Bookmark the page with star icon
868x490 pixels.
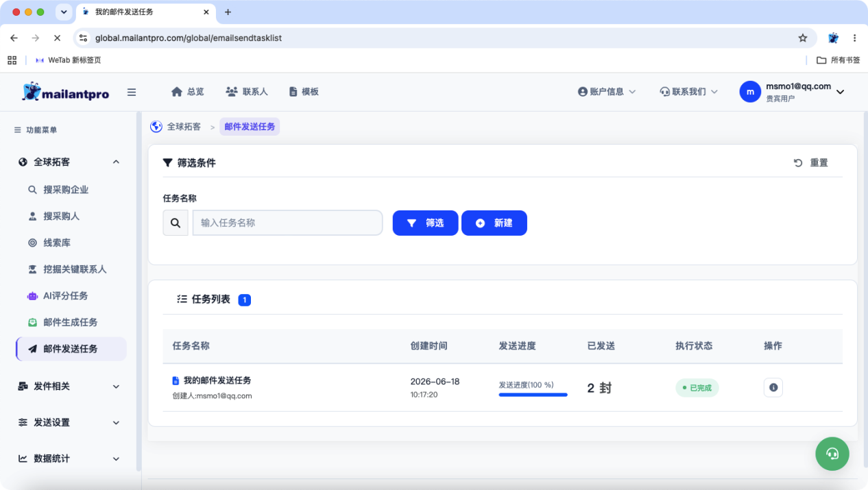click(803, 38)
